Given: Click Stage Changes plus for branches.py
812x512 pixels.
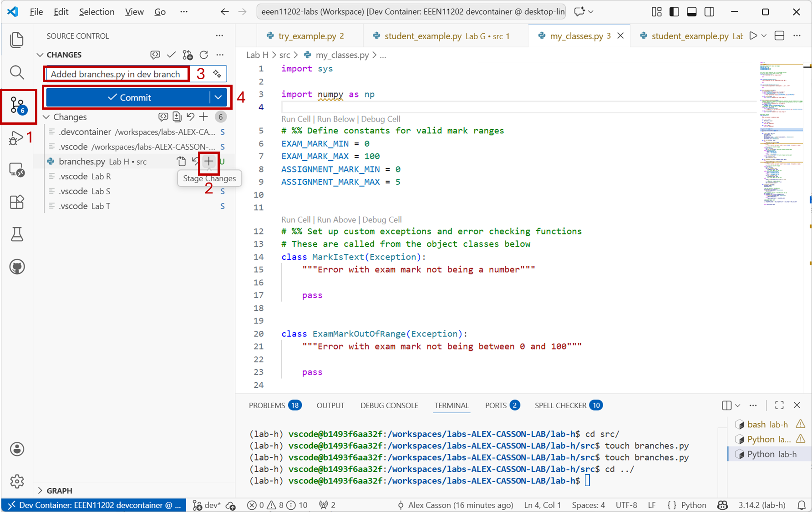Looking at the screenshot, I should coord(208,162).
